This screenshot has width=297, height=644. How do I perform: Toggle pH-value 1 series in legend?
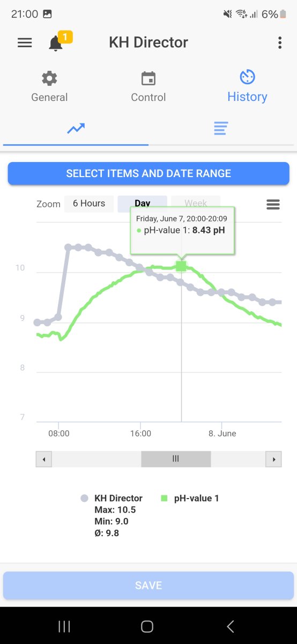pyautogui.click(x=190, y=498)
